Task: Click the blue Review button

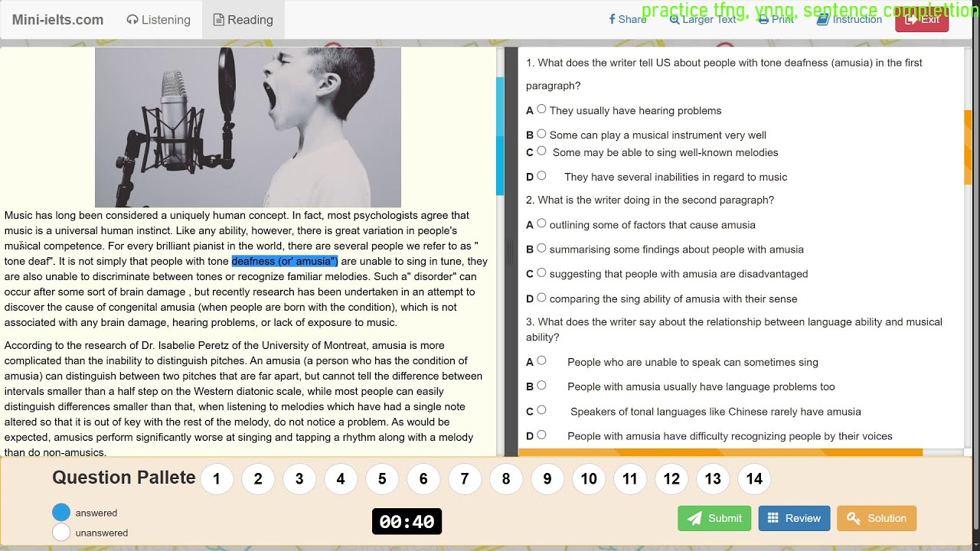Action: pyautogui.click(x=794, y=518)
